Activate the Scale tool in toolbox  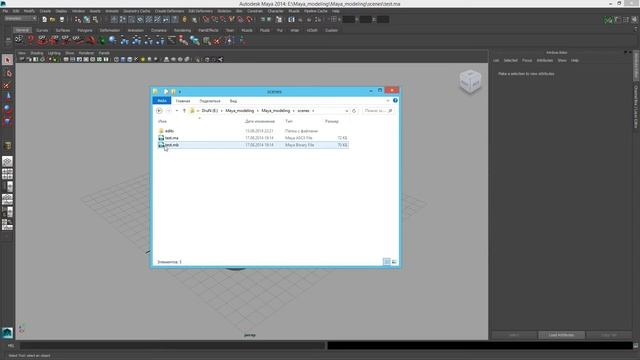pyautogui.click(x=7, y=121)
